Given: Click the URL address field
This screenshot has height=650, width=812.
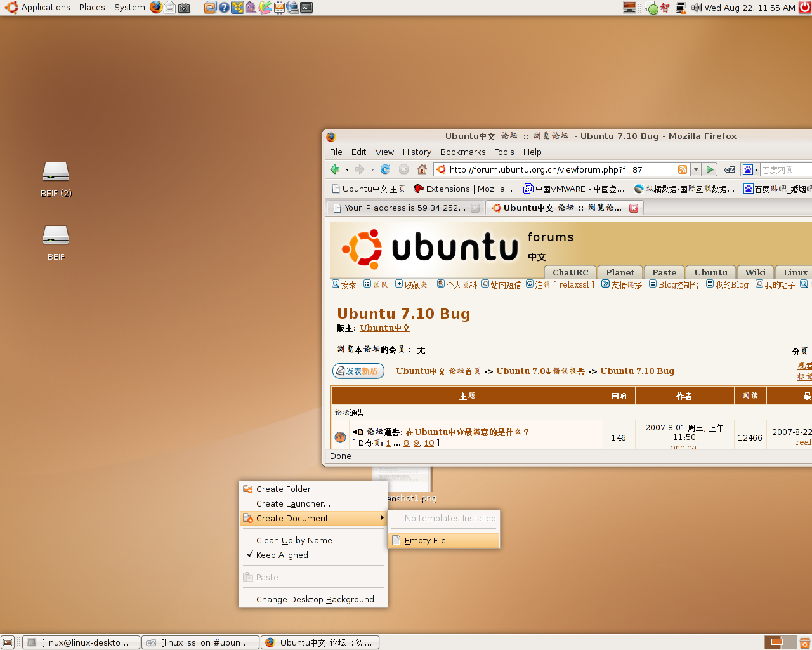Looking at the screenshot, I should (x=561, y=169).
